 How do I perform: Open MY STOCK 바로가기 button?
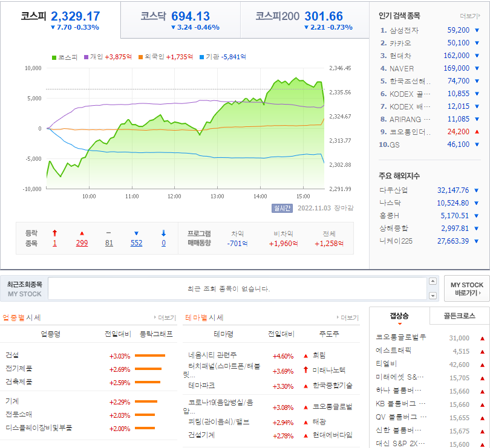tap(466, 288)
